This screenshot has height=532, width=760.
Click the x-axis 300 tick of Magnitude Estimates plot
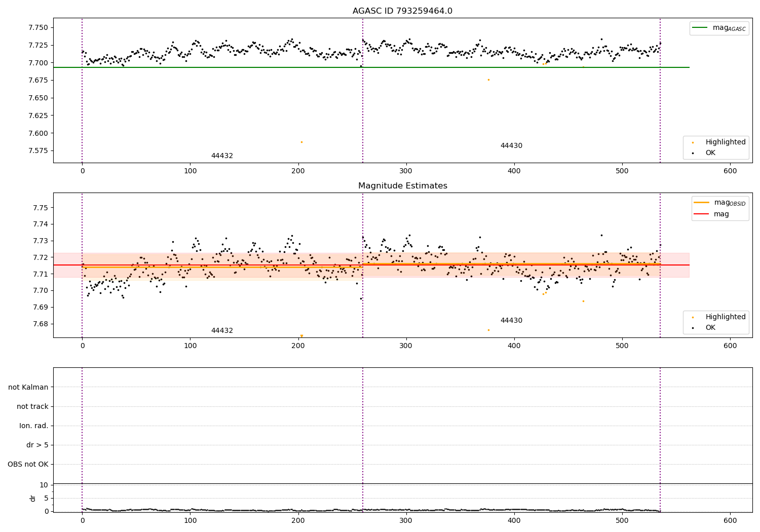tap(406, 346)
